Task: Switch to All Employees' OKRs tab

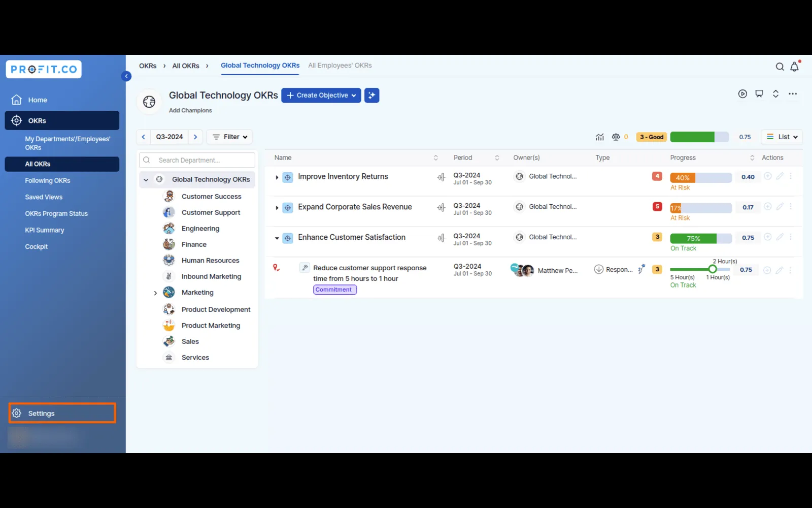Action: tap(340, 66)
